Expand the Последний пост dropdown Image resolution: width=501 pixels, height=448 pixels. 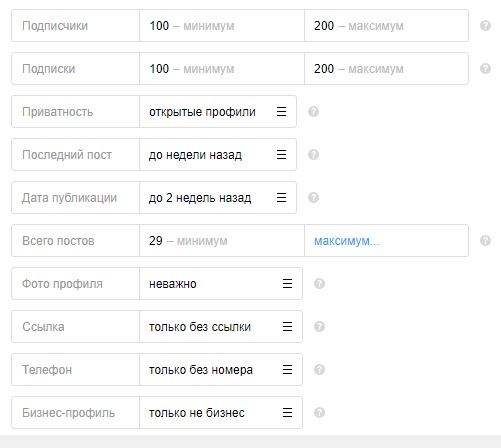218,155
